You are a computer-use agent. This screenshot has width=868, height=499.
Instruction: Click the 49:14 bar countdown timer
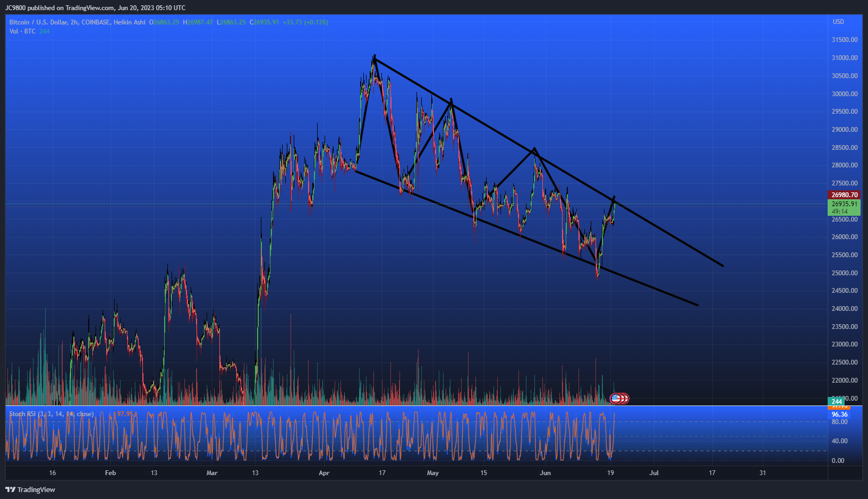tap(840, 212)
